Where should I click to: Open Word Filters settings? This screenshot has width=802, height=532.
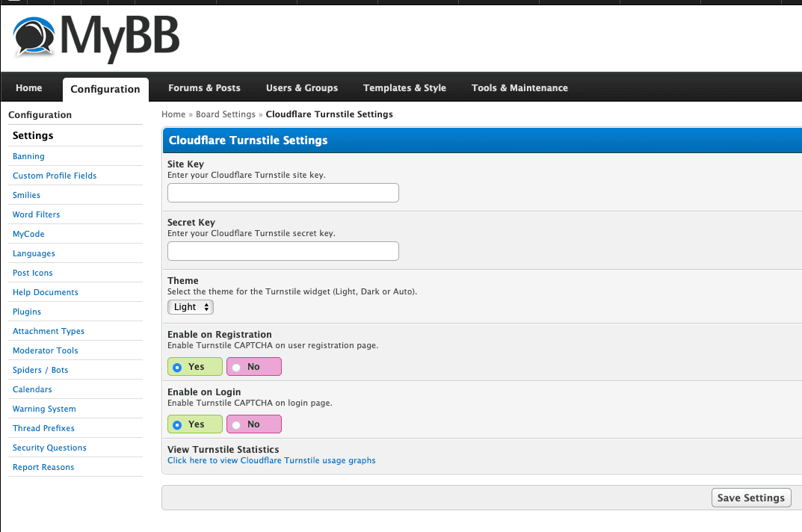click(36, 214)
